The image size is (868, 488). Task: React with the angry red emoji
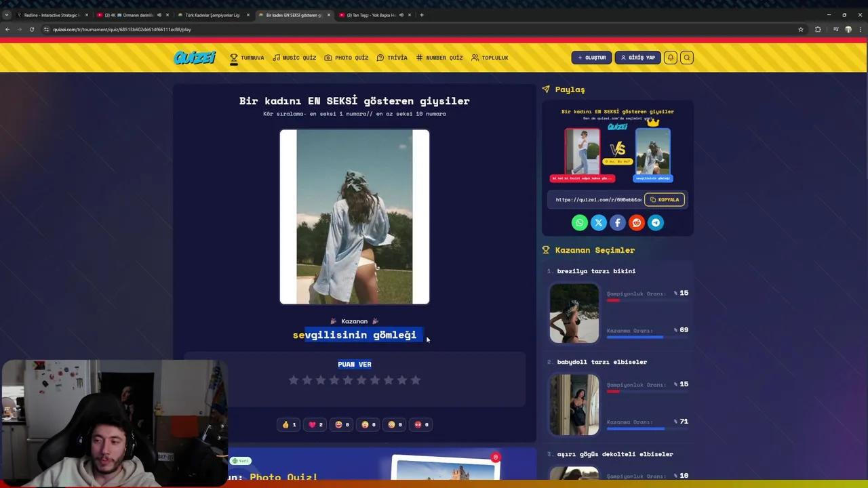[x=421, y=424]
